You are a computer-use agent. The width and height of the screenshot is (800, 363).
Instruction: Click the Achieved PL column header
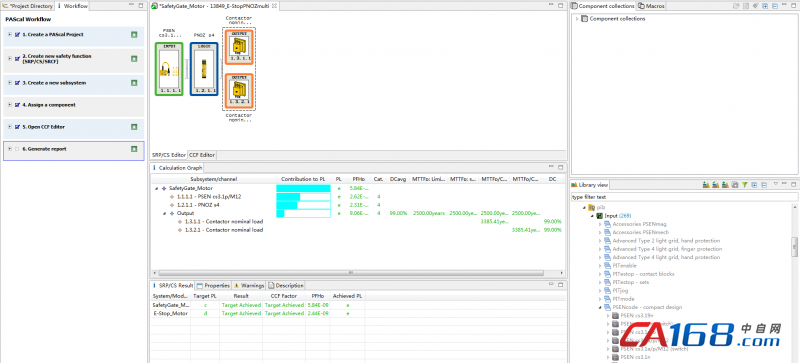tap(347, 296)
